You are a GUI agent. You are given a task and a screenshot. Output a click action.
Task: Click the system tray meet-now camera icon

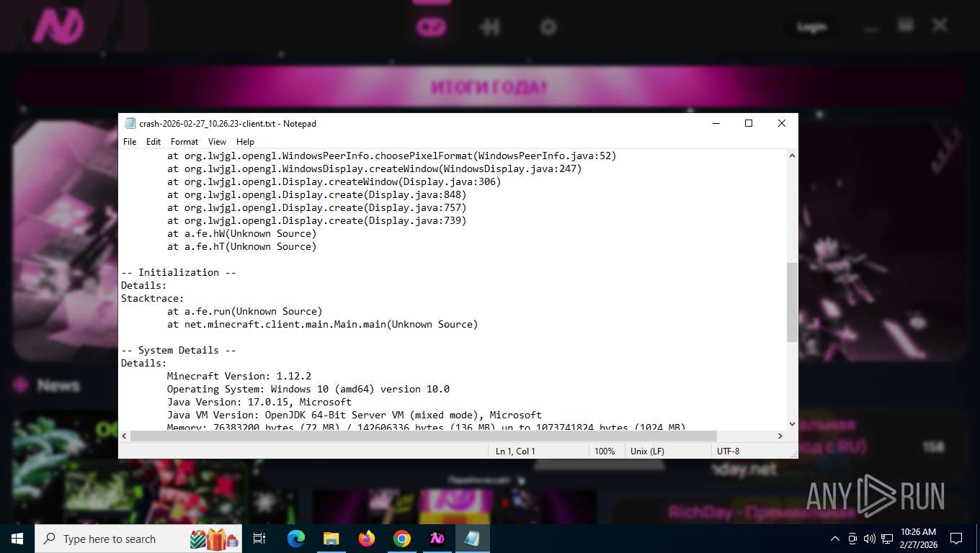coord(852,539)
